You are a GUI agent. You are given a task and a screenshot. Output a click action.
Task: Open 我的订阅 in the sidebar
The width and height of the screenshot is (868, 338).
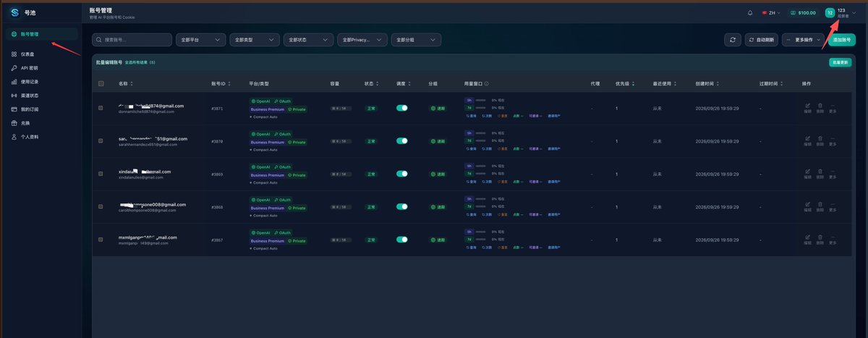(x=41, y=109)
